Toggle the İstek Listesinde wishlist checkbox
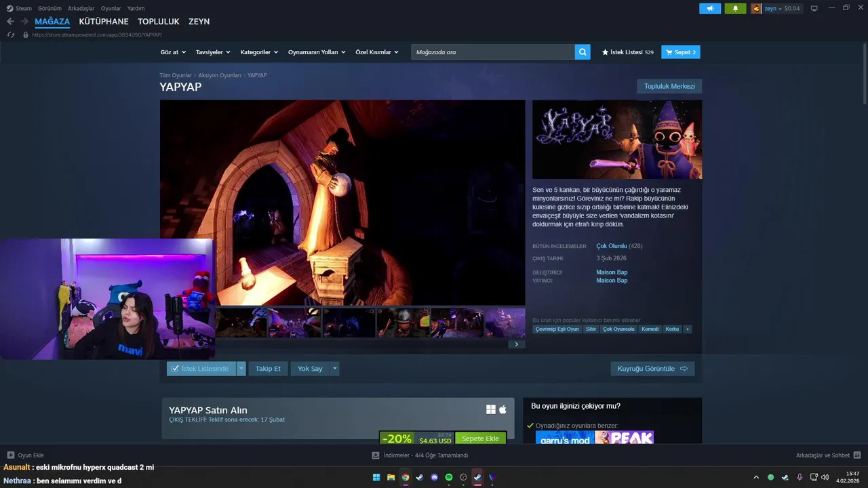Viewport: 868px width, 488px height. [x=175, y=369]
